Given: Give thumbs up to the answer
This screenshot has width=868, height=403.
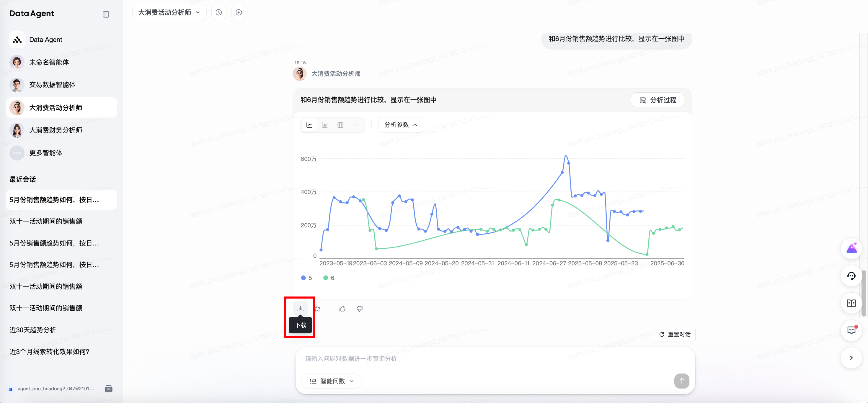Looking at the screenshot, I should [x=342, y=308].
